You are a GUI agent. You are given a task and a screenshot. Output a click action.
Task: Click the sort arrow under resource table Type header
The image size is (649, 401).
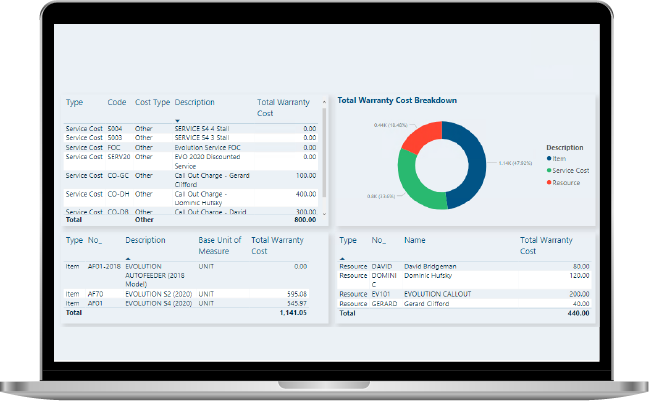(x=342, y=259)
